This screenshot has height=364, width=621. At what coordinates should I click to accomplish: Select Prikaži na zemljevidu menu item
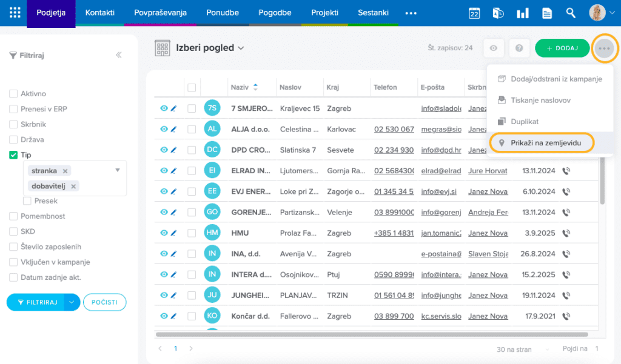542,142
